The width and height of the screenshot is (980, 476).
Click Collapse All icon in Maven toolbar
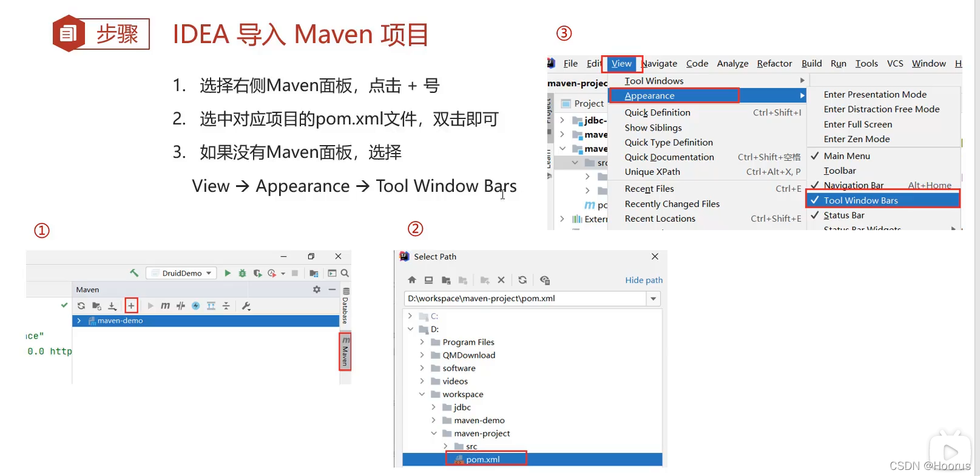pyautogui.click(x=226, y=306)
